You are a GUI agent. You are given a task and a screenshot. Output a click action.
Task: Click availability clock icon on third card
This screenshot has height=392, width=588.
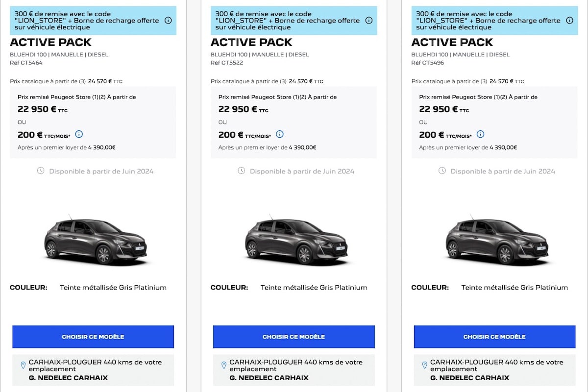click(442, 171)
